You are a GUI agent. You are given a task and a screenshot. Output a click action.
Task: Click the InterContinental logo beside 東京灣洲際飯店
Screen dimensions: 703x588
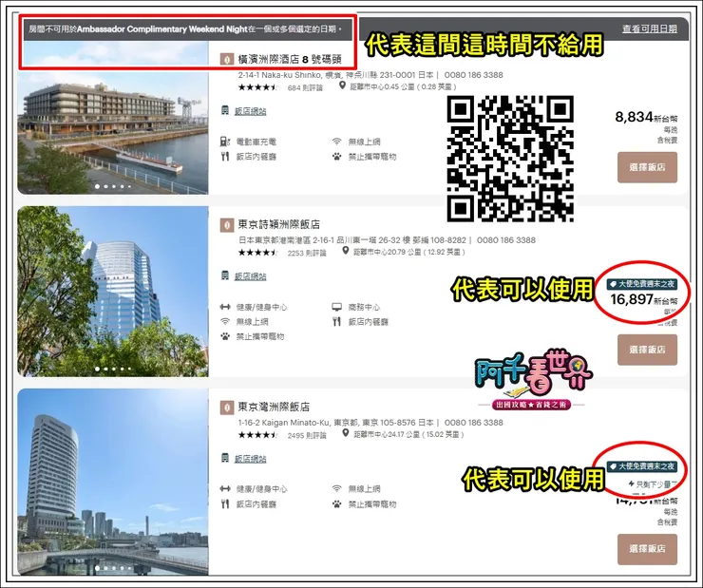[x=227, y=408]
